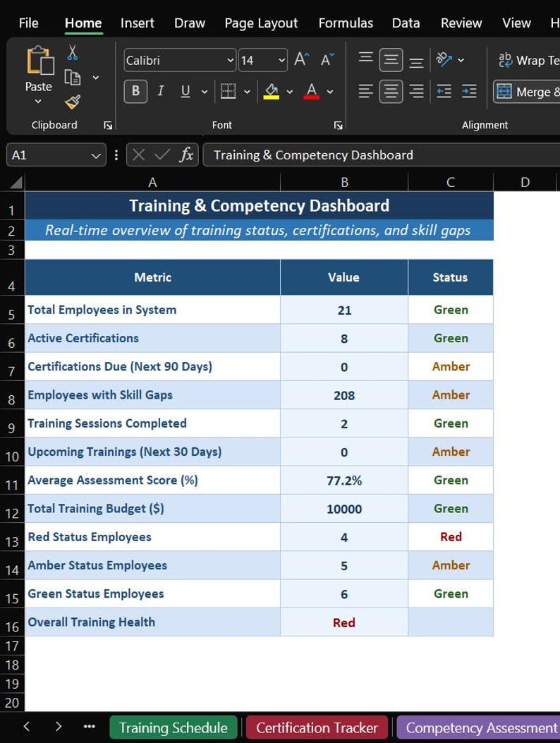560x743 pixels.
Task: Click Merge & Center button
Action: point(527,92)
